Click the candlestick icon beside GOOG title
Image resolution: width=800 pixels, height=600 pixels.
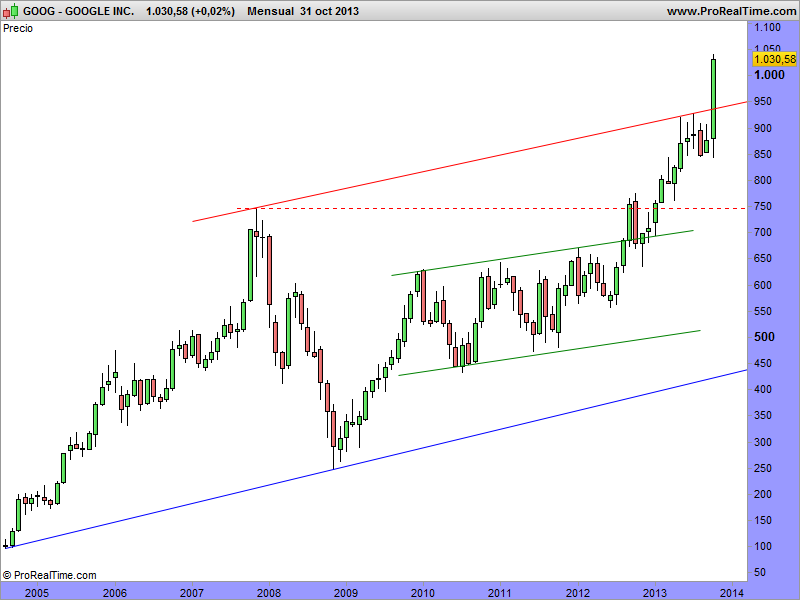pos(11,11)
